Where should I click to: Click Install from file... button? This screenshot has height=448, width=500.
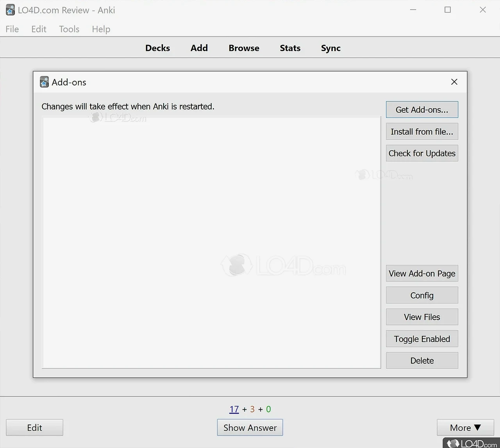pos(422,132)
